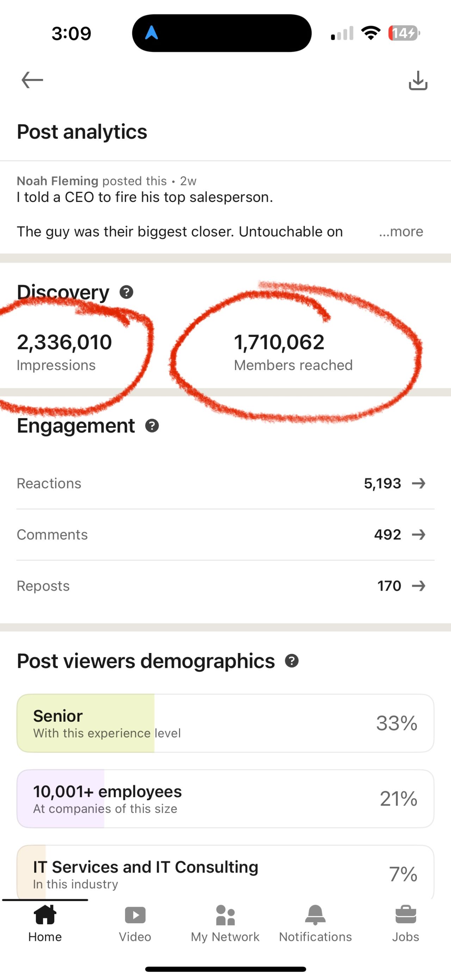
Task: Tap the Engagement help question icon
Action: tap(152, 426)
